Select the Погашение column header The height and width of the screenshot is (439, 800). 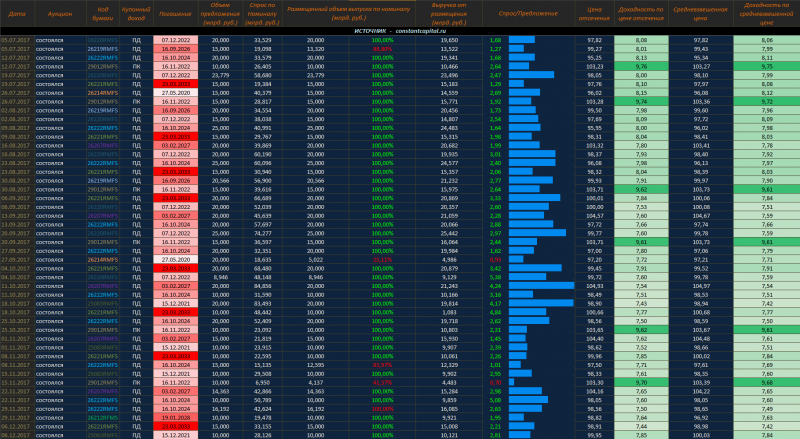(175, 14)
